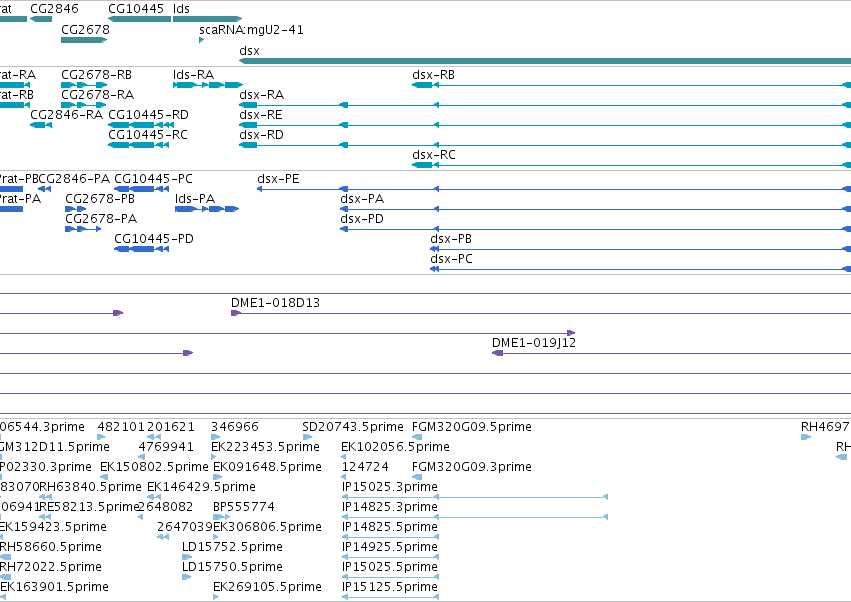Select the CG2678-PA protein label
Viewport: 851px width, 602px height.
click(101, 219)
